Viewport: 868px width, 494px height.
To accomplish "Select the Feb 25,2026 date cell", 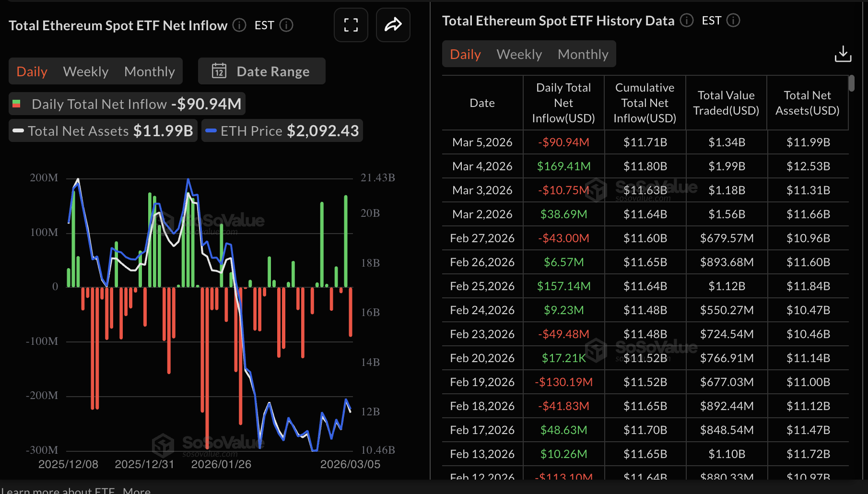I will pyautogui.click(x=482, y=286).
